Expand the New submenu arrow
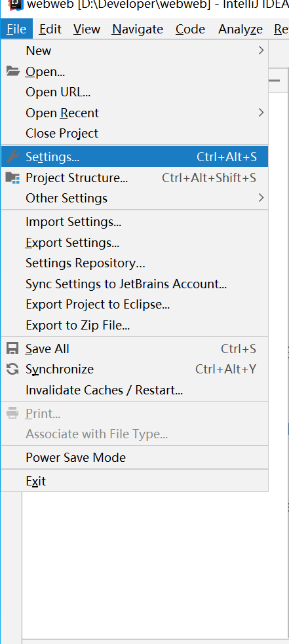 [261, 50]
